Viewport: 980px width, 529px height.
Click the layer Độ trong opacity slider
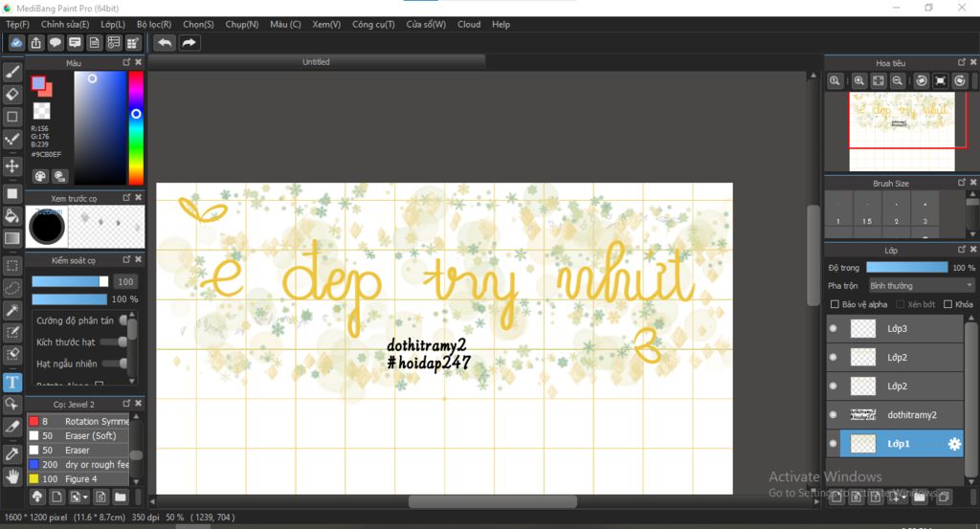[x=907, y=267]
